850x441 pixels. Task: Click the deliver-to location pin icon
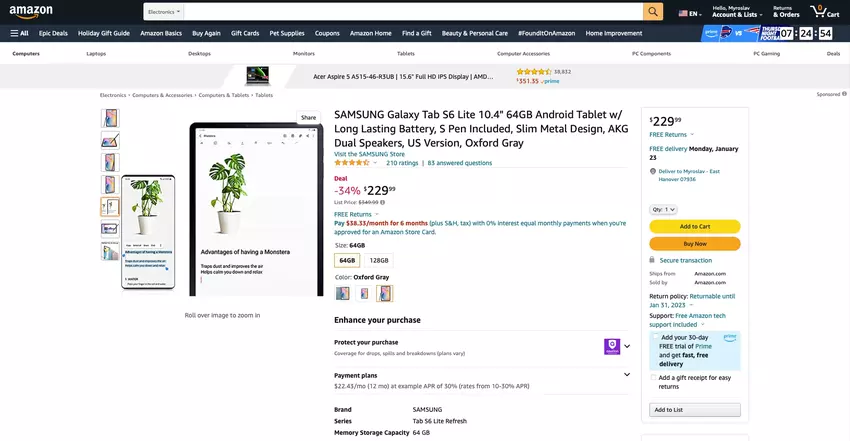pyautogui.click(x=653, y=171)
